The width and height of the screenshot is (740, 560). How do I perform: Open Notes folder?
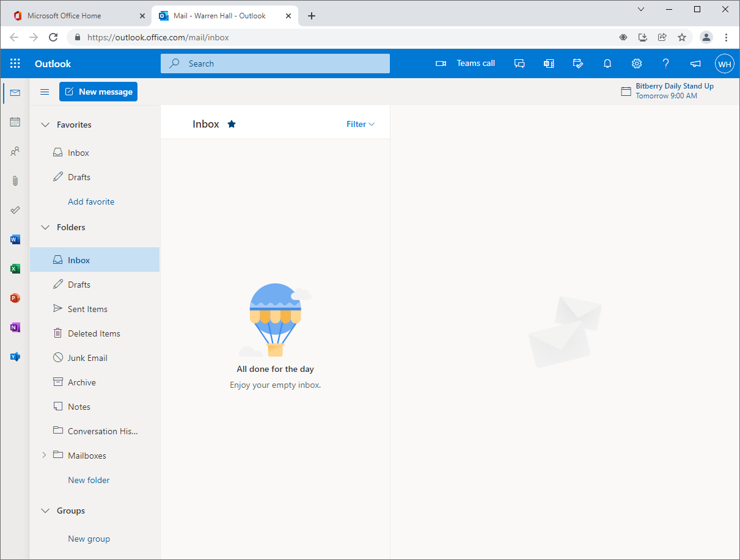coord(95,407)
